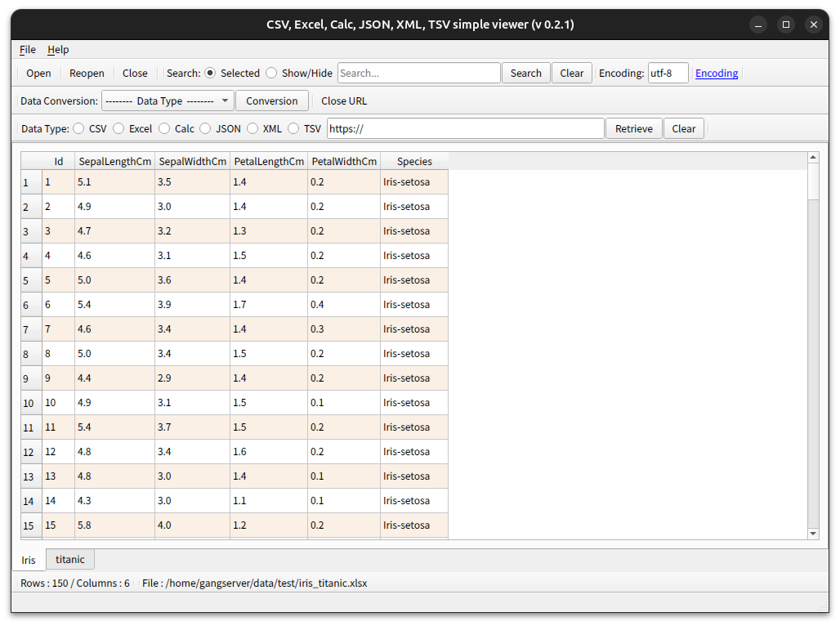
Task: Click Reopen in the toolbar
Action: [x=87, y=74]
